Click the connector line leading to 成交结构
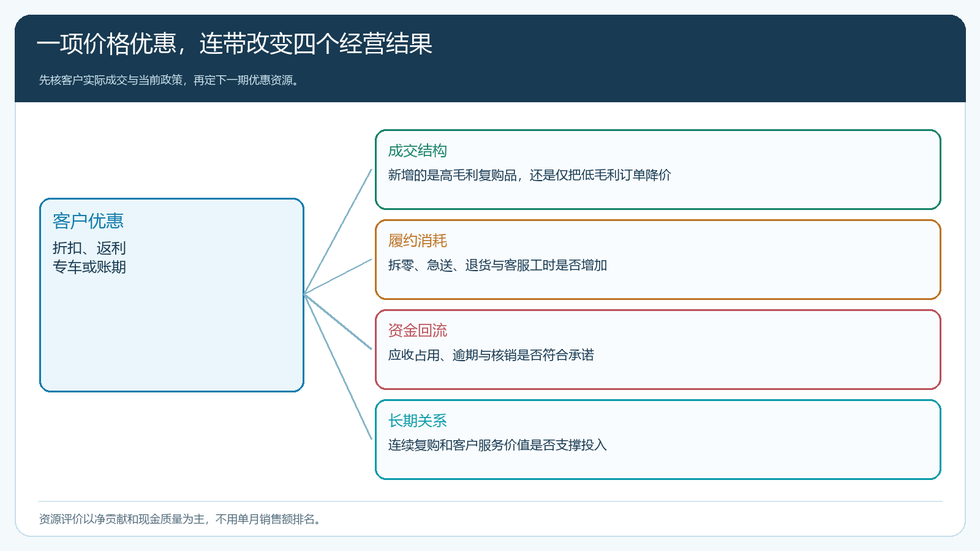Screen dimensions: 980x551 click(338, 231)
